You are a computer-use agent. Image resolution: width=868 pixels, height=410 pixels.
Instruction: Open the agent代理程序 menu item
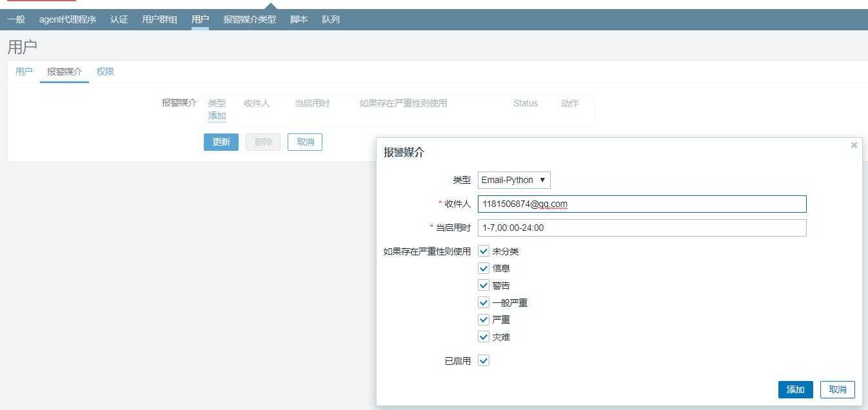[x=68, y=19]
